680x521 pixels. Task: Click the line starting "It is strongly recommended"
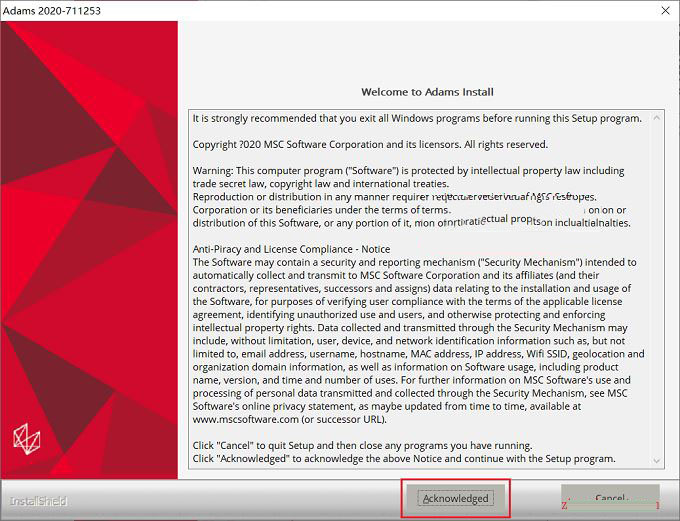point(417,118)
